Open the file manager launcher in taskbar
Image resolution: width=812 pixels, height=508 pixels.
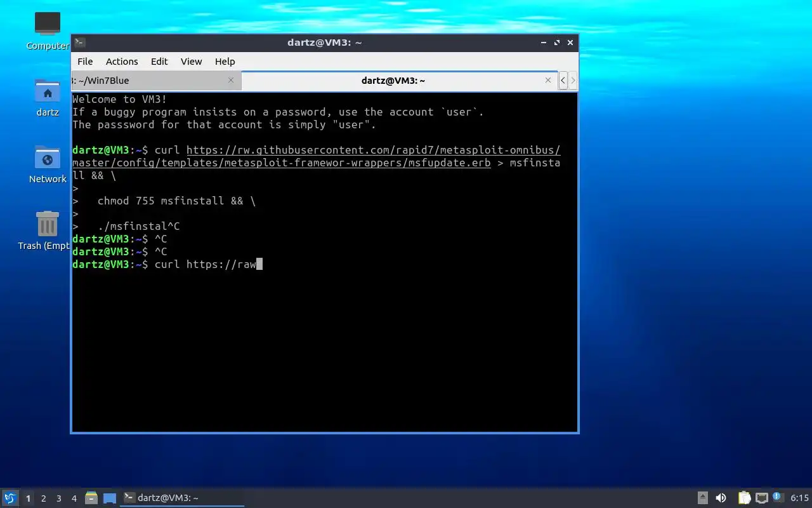coord(91,498)
